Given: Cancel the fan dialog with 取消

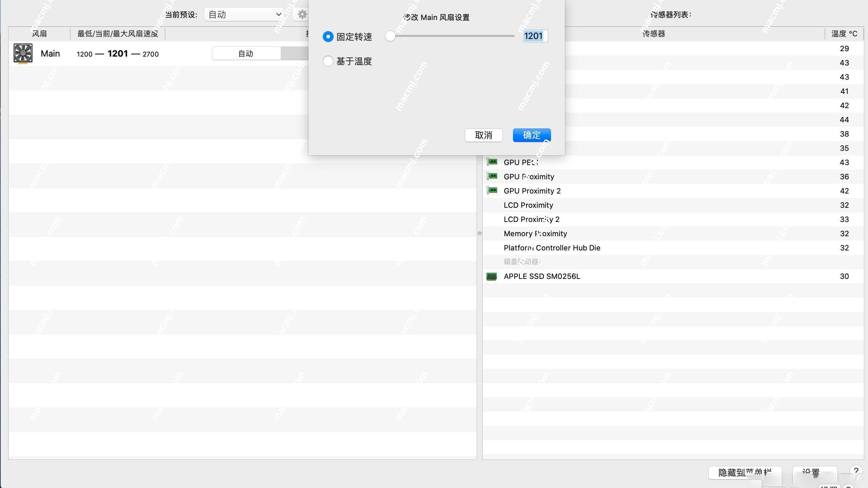Looking at the screenshot, I should tap(484, 135).
